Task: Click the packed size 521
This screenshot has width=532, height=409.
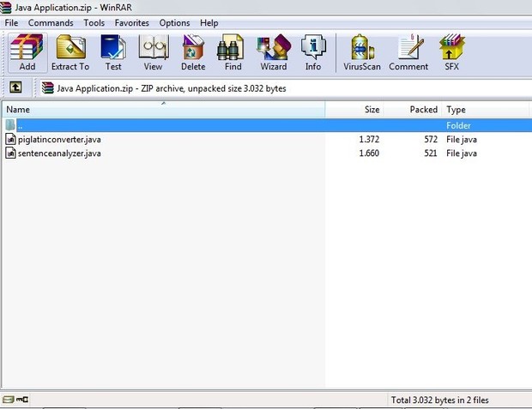Action: tap(431, 153)
